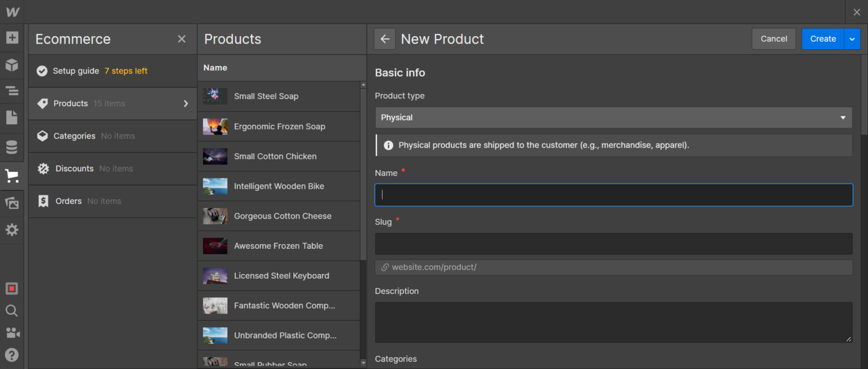The image size is (868, 369).
Task: Switch to Categories in the Ecommerce panel
Action: tap(74, 136)
